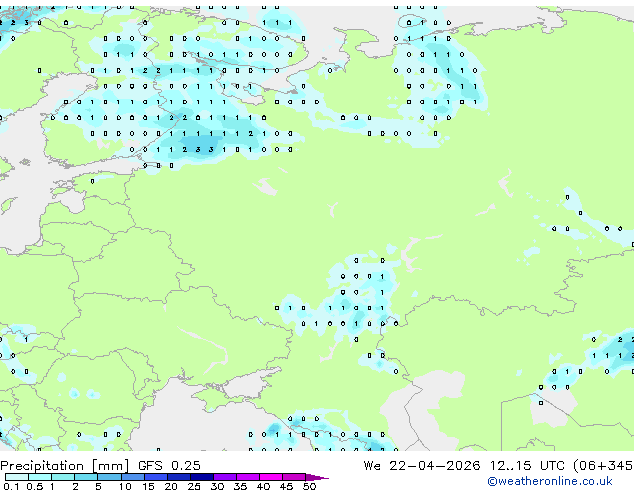Select the 5–10 mm legend swatch
Screen dimensions: 634x490
(x=109, y=477)
